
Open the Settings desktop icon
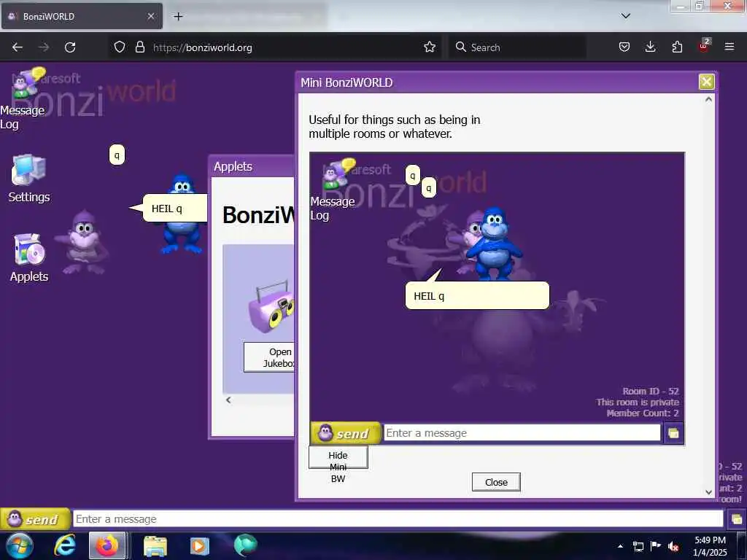click(28, 179)
